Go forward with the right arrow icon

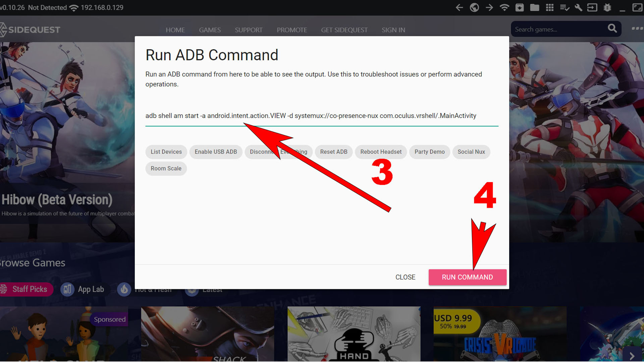[x=489, y=7]
